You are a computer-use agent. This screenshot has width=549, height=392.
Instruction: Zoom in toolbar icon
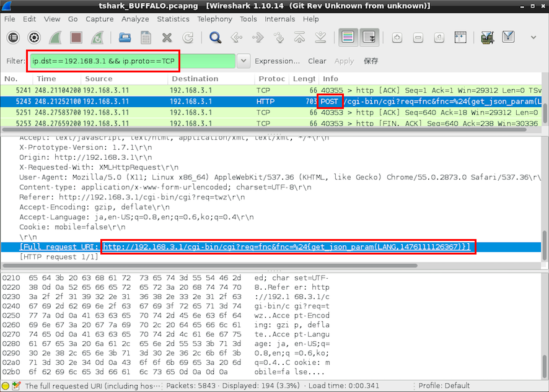[397, 37]
